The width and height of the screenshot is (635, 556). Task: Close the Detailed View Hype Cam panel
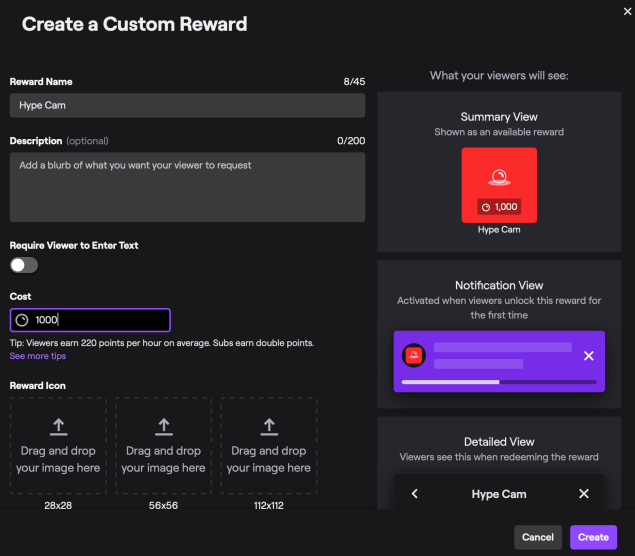click(x=584, y=494)
